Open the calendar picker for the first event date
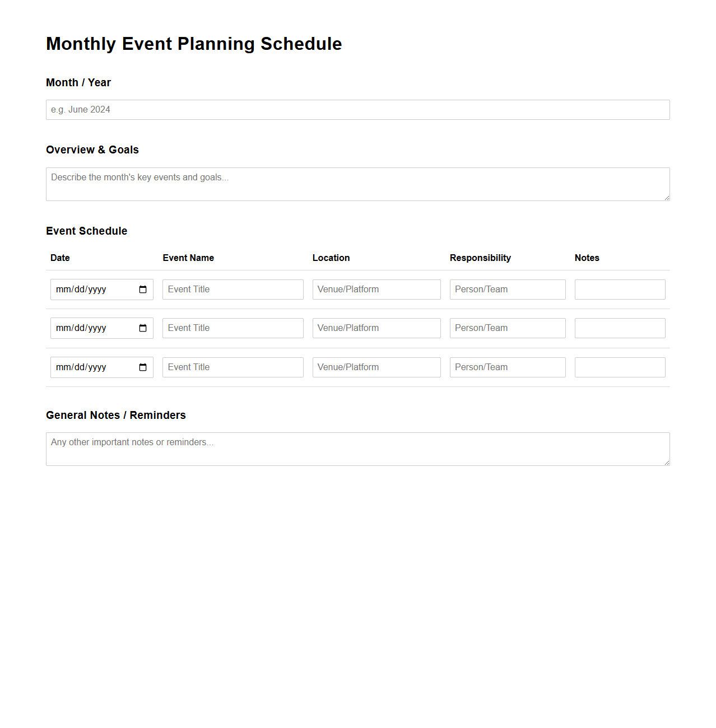Viewport: 716px width, 728px height. (x=142, y=289)
